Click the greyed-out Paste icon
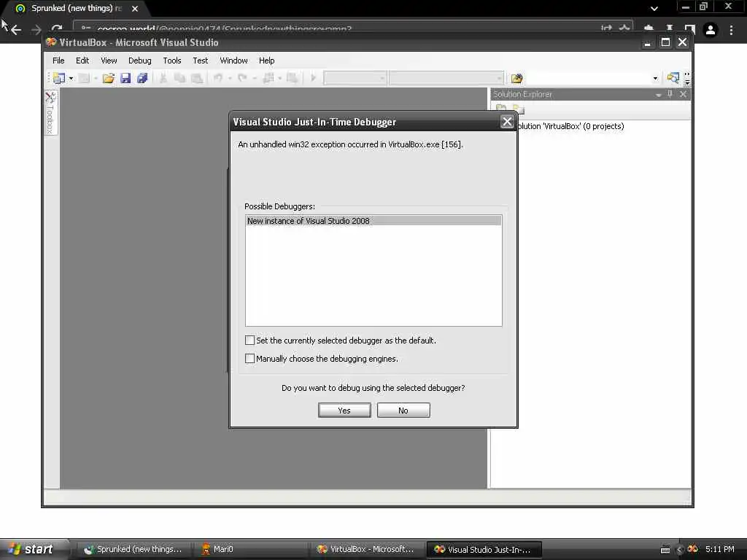The height and width of the screenshot is (560, 747). coord(196,78)
